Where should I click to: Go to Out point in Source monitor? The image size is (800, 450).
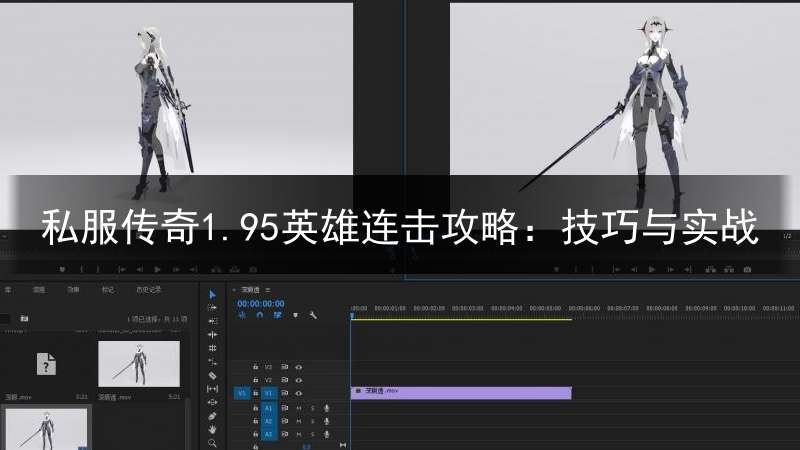coord(193,269)
